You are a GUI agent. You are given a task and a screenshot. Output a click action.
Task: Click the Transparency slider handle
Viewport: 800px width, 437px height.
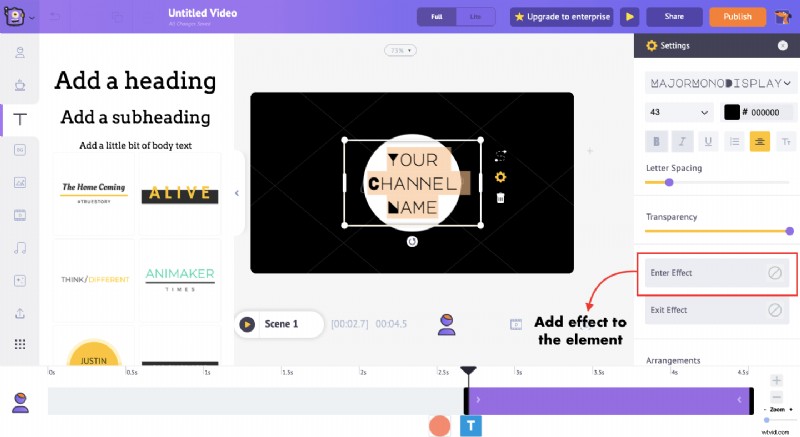pyautogui.click(x=790, y=232)
